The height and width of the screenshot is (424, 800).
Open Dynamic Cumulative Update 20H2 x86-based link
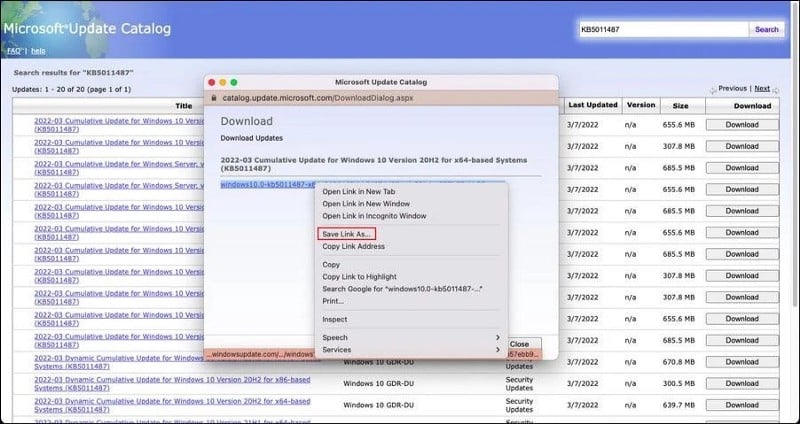[172, 384]
